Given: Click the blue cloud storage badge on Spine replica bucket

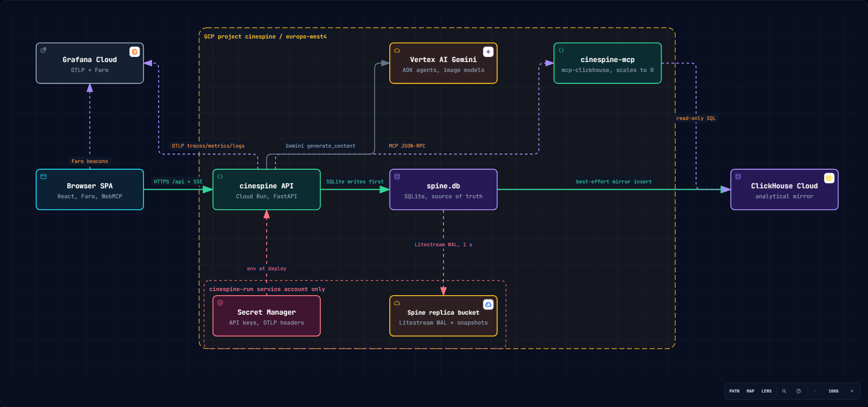Looking at the screenshot, I should pyautogui.click(x=488, y=305).
